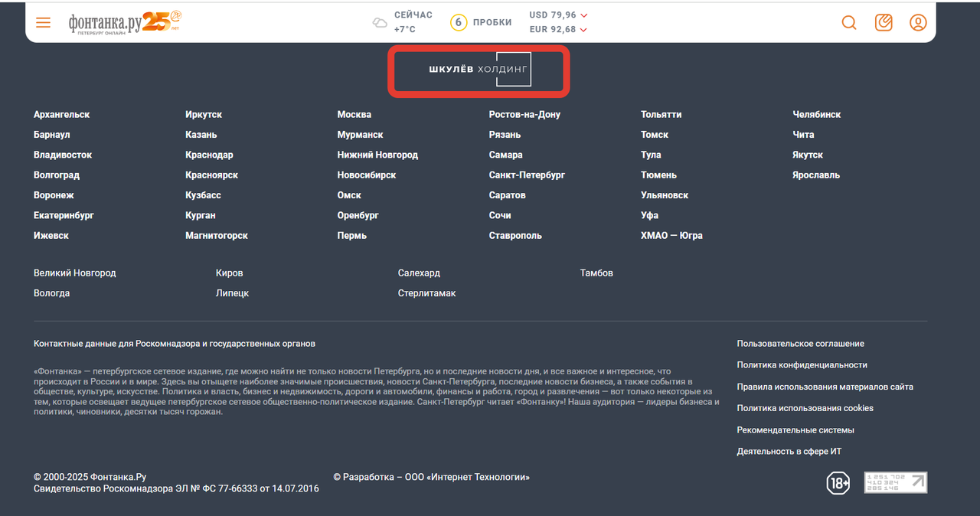
Task: Click the traffic score 6 circle
Action: [x=459, y=22]
